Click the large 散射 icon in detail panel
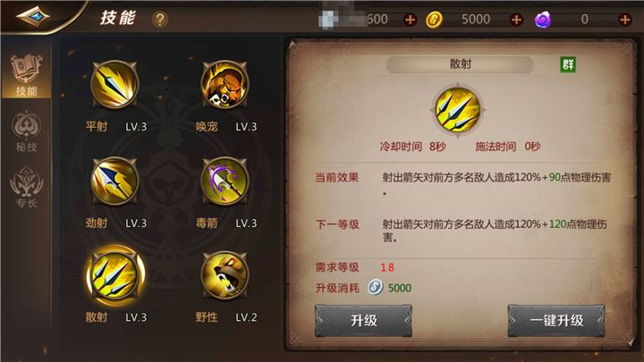Viewport: 644px width, 362px height. click(x=458, y=110)
